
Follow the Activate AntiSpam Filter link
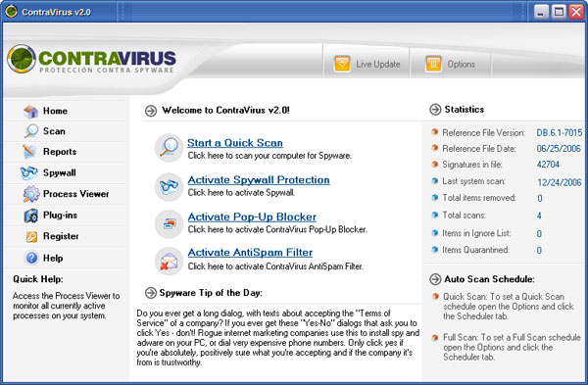coord(250,253)
